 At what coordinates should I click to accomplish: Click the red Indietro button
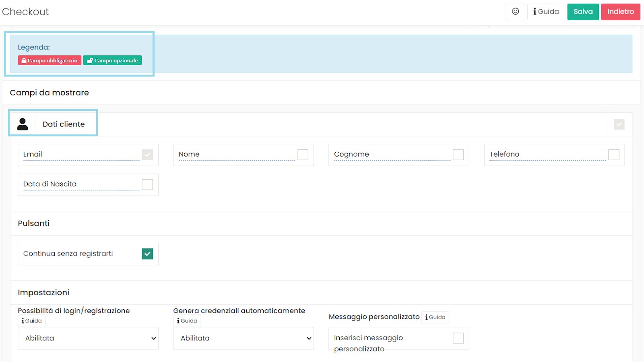point(620,12)
